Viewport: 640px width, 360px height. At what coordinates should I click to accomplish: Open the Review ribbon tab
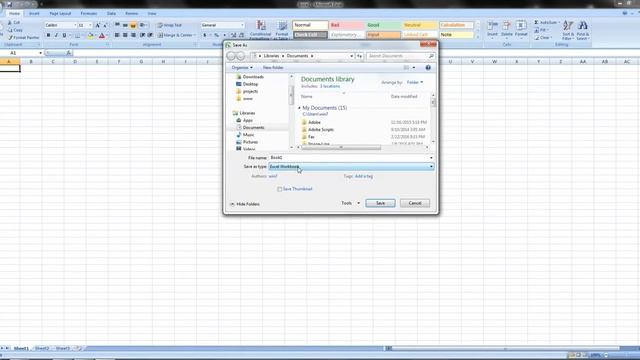(131, 13)
